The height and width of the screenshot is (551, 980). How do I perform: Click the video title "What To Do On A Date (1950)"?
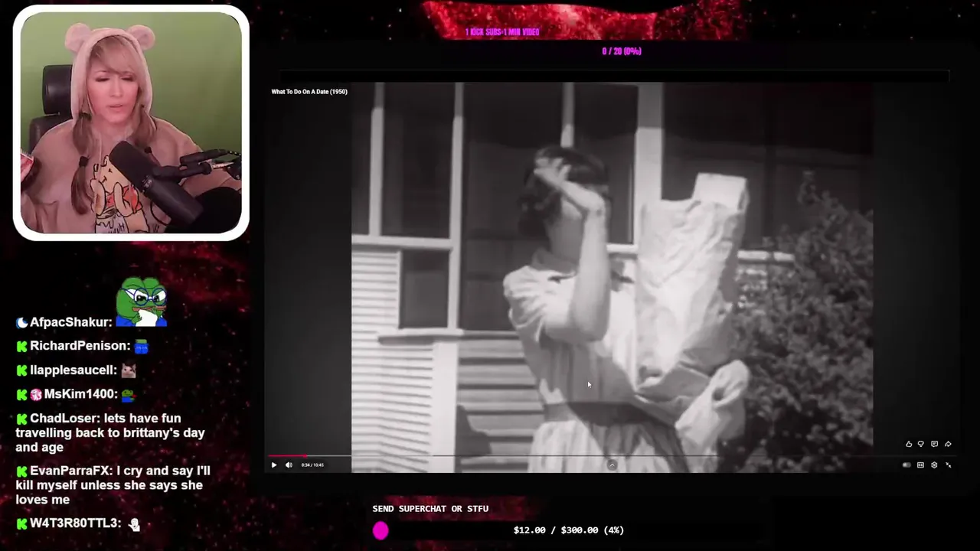[309, 92]
